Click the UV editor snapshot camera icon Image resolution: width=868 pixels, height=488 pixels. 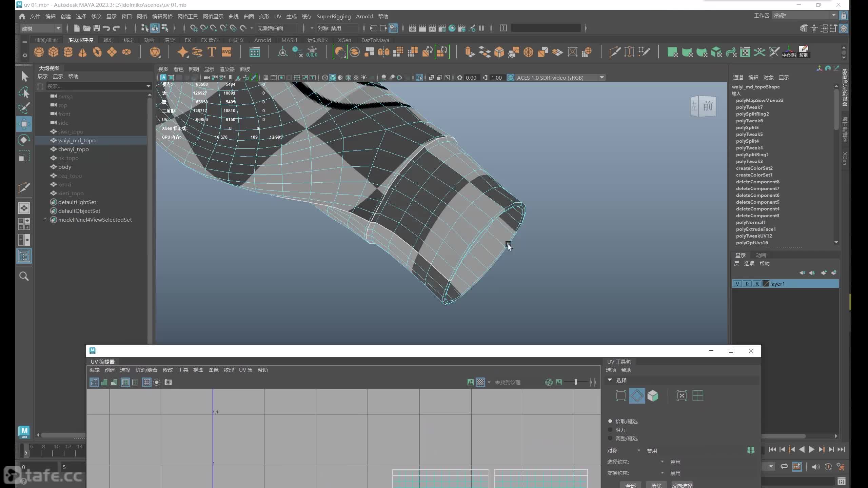pos(168,382)
